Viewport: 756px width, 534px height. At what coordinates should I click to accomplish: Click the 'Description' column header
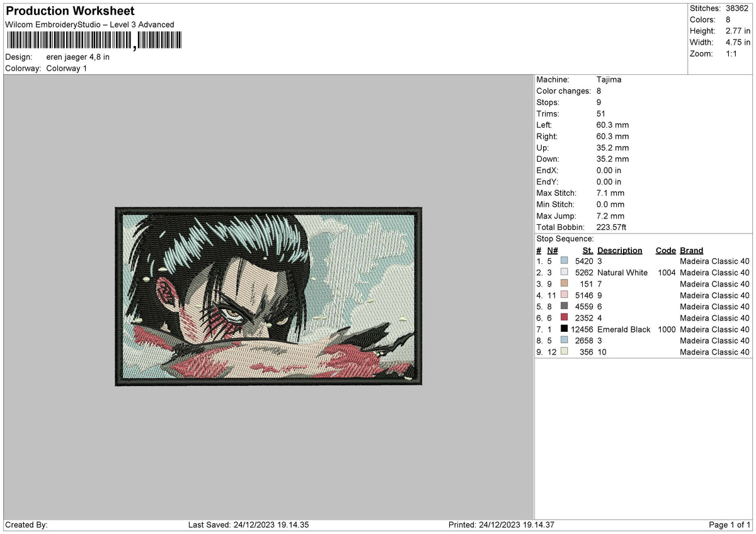coord(620,250)
